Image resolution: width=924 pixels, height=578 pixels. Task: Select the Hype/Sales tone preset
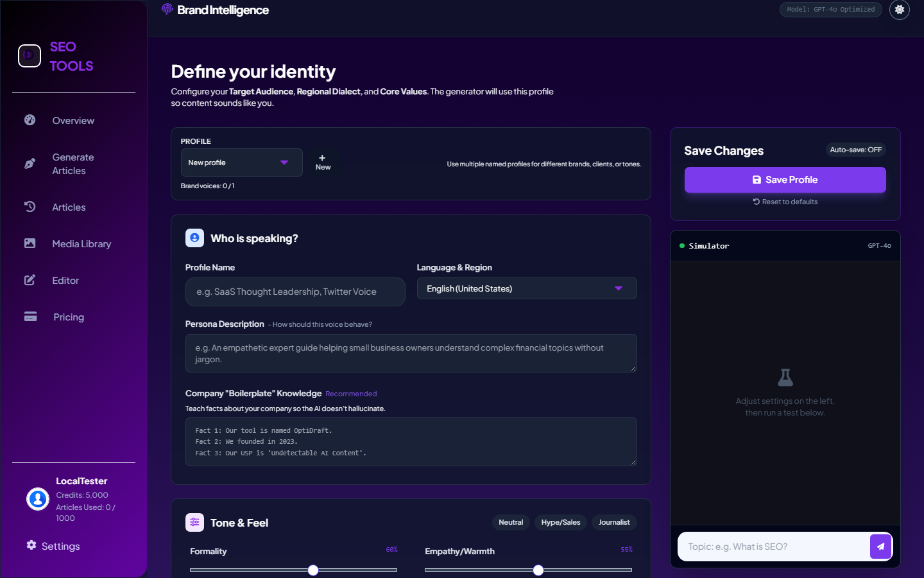tap(561, 522)
